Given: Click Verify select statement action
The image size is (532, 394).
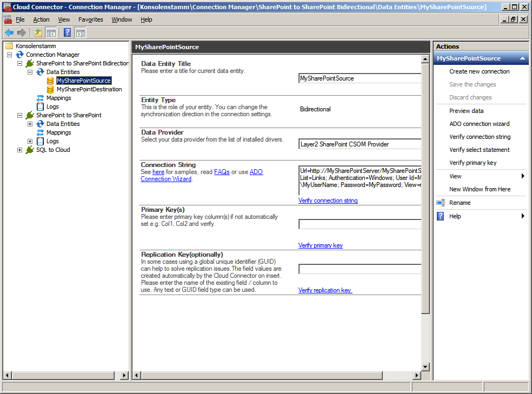Looking at the screenshot, I should tap(479, 150).
